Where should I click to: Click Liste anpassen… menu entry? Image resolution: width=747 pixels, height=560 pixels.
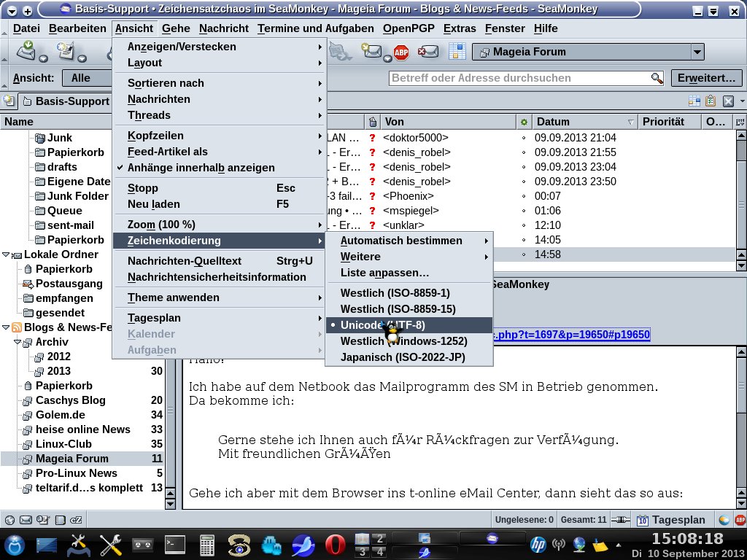point(409,273)
